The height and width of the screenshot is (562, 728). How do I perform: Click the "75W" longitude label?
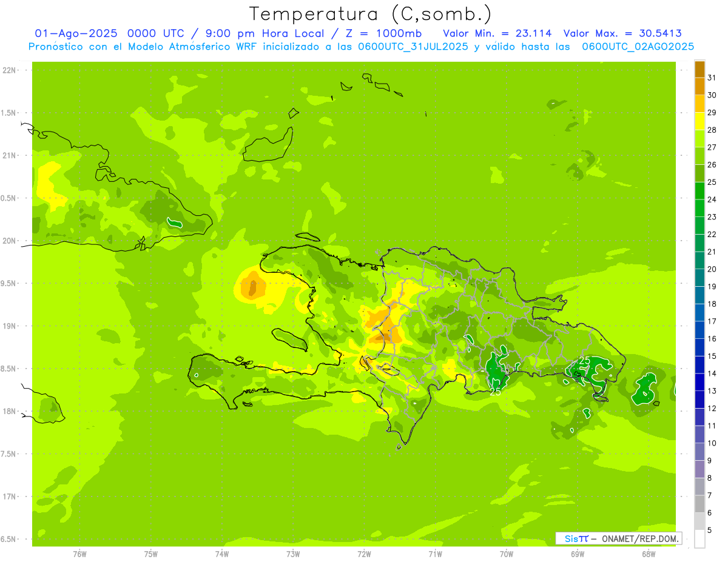(x=150, y=554)
